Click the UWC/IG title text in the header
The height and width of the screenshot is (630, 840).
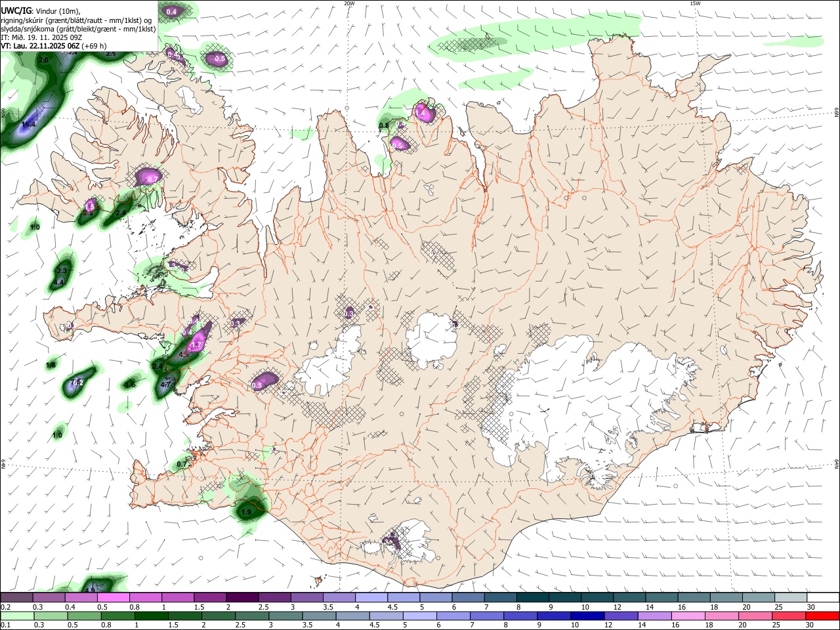tap(16, 10)
